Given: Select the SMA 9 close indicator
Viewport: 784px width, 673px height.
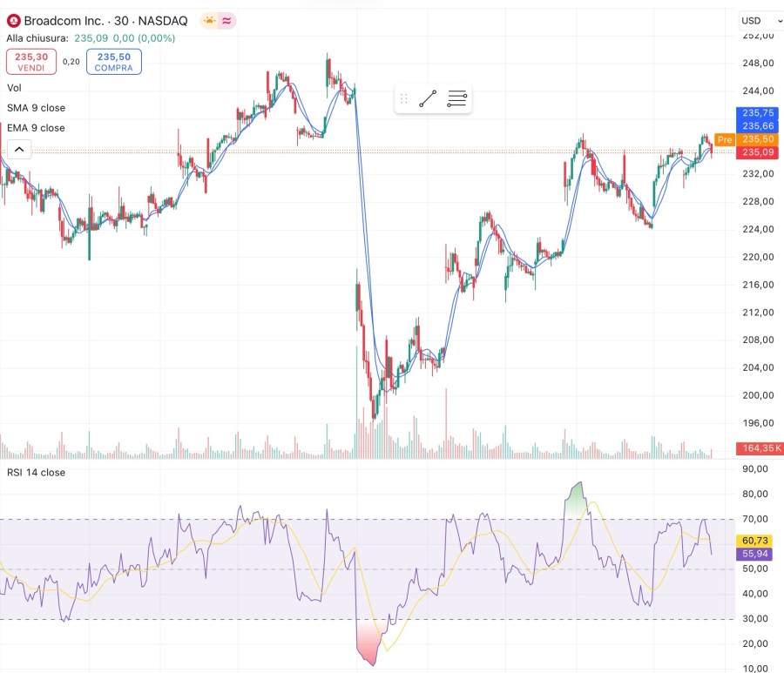Looking at the screenshot, I should tap(36, 108).
